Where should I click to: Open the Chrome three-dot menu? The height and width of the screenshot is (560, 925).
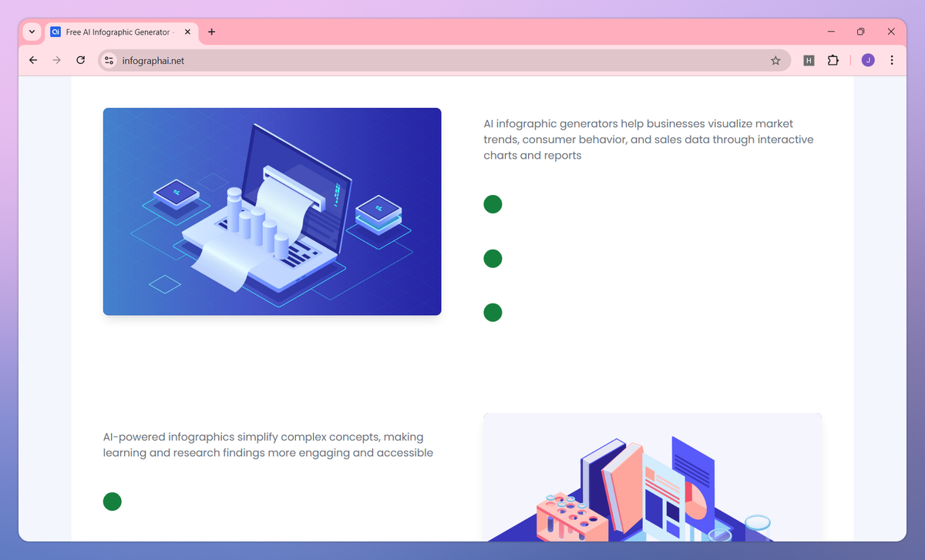(x=892, y=60)
